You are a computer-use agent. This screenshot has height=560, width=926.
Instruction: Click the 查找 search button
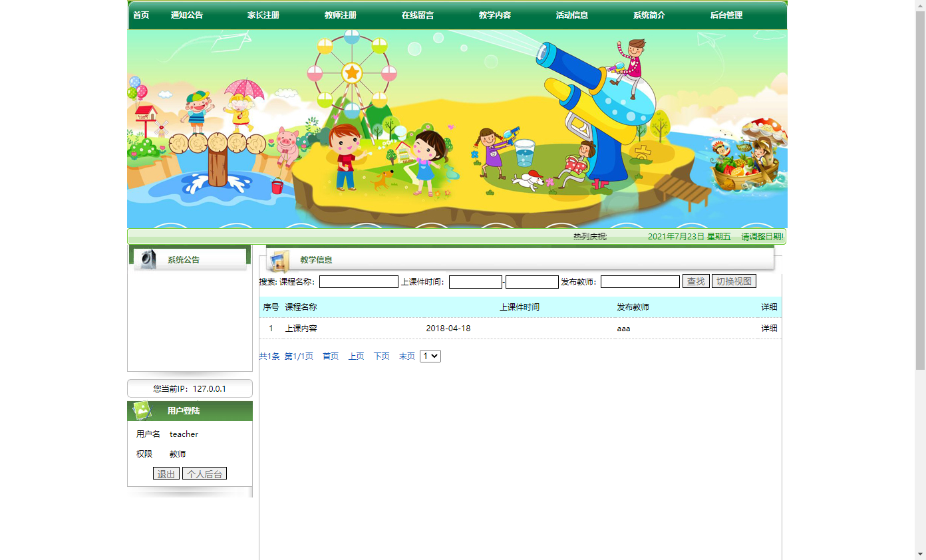tap(696, 281)
